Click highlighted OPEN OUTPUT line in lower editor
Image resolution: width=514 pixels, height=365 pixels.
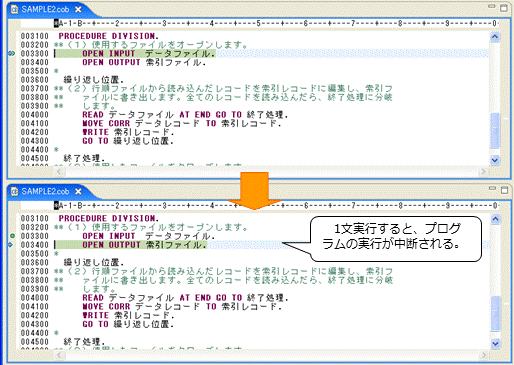[131, 245]
